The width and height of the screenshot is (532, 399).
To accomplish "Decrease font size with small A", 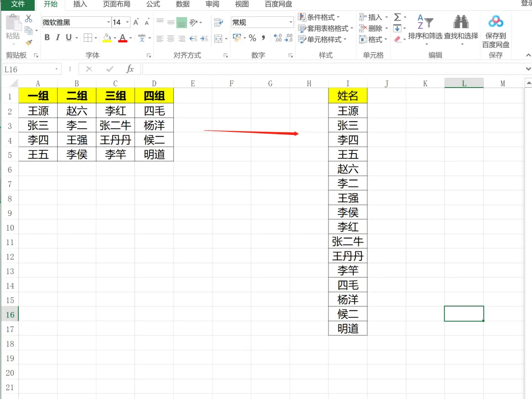I will [147, 22].
